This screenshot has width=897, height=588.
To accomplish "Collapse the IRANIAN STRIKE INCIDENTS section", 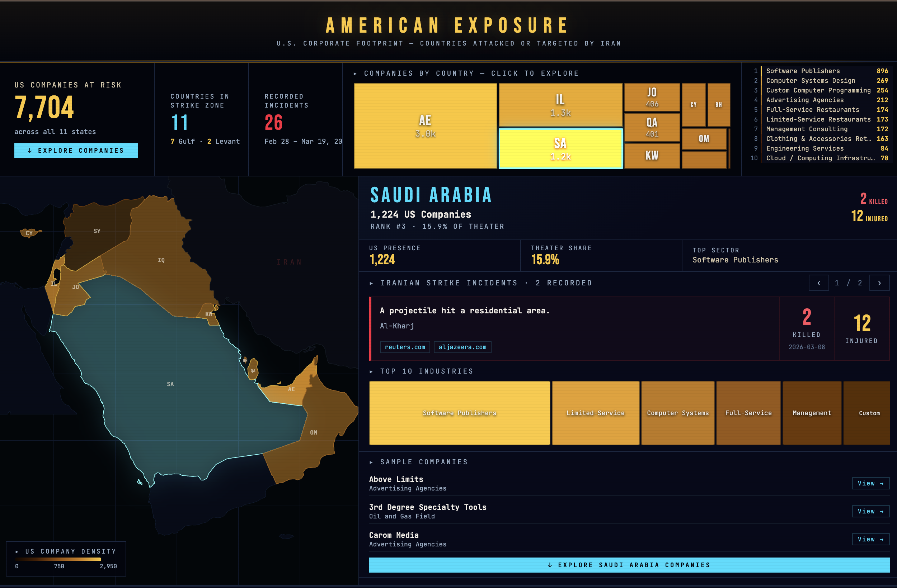I will pyautogui.click(x=371, y=283).
